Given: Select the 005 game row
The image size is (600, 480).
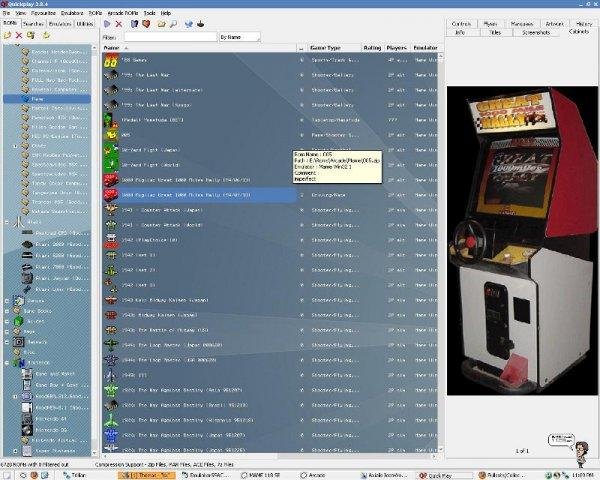Looking at the screenshot, I should [270, 135].
